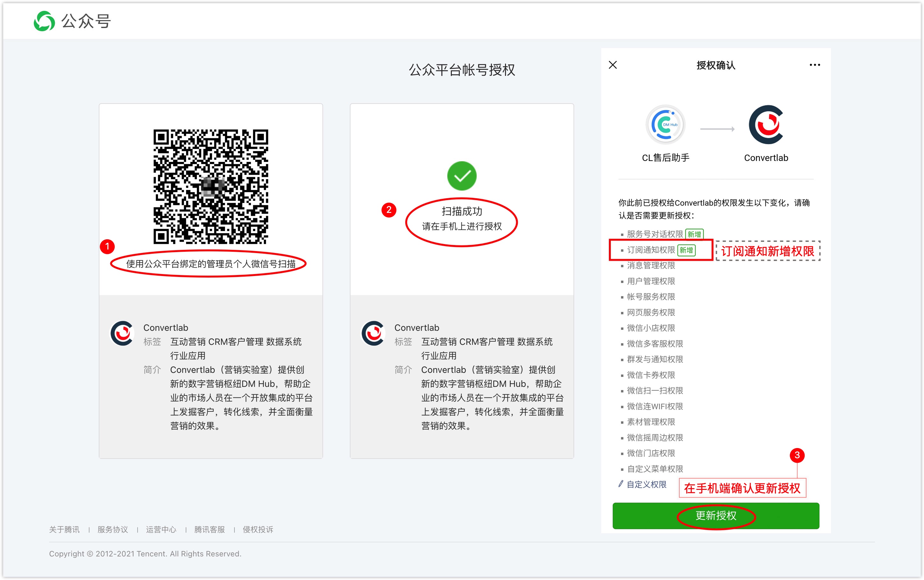Viewport: 924px width, 580px height.
Task: Click Convertlab name in the left card
Action: coord(166,328)
